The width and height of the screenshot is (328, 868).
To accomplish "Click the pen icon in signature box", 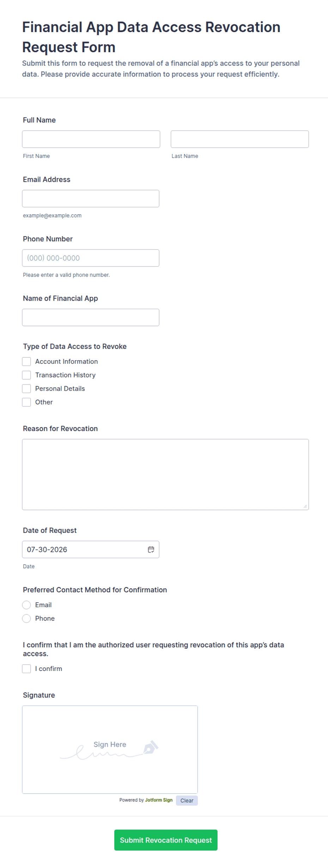I will [151, 747].
